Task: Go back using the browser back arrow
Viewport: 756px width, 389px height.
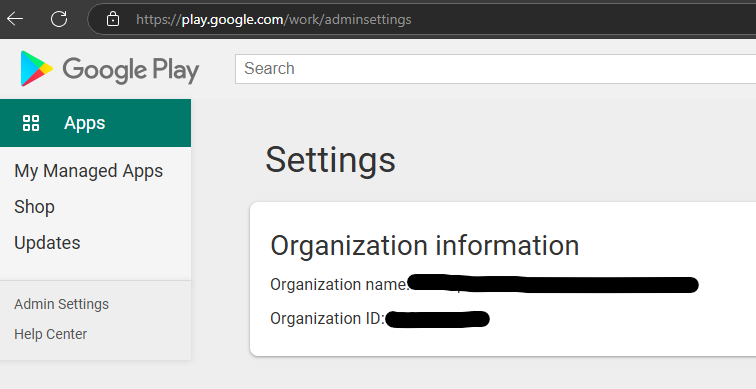Action: 15,19
